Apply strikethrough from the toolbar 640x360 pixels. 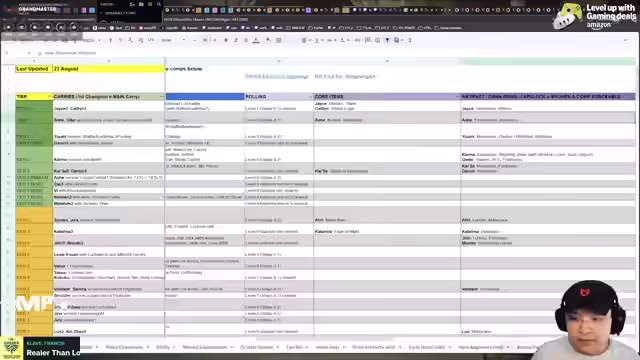tap(246, 40)
